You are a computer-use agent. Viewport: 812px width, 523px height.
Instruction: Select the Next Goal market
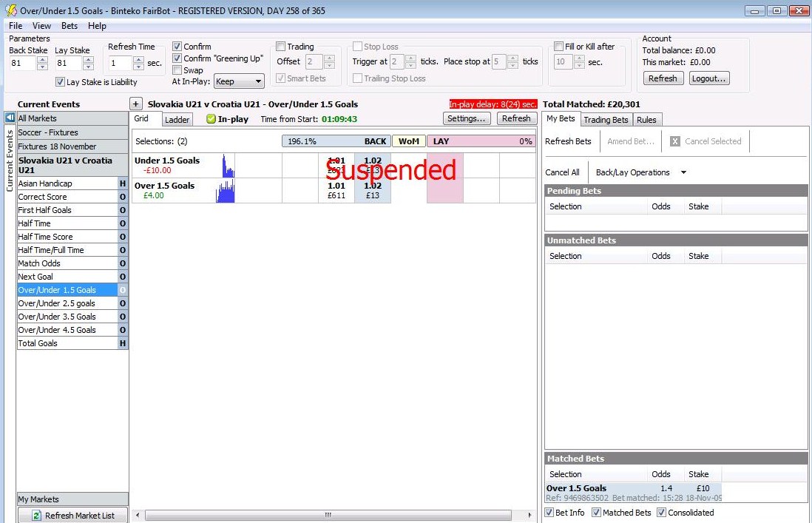pos(68,277)
